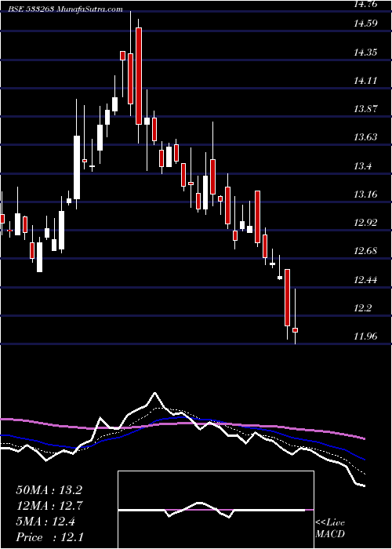
Task: Click the 13.16 price axis label
Action: (365, 194)
